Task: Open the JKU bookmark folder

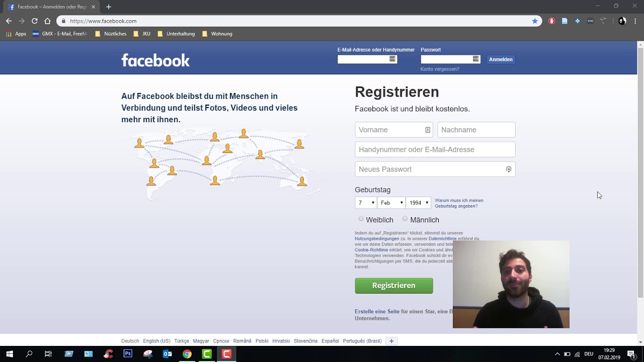Action: click(x=142, y=34)
